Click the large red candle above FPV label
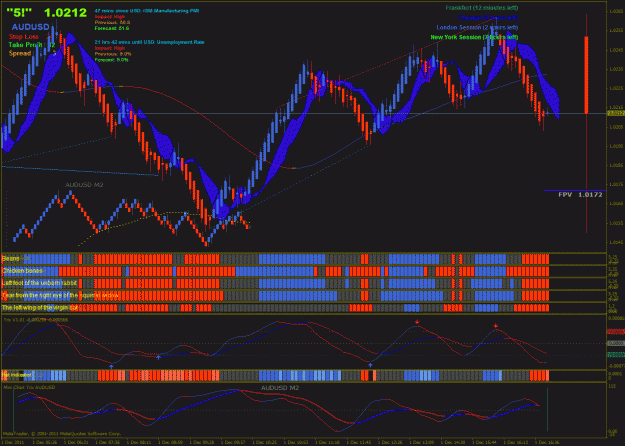625x446 pixels. tap(586, 75)
